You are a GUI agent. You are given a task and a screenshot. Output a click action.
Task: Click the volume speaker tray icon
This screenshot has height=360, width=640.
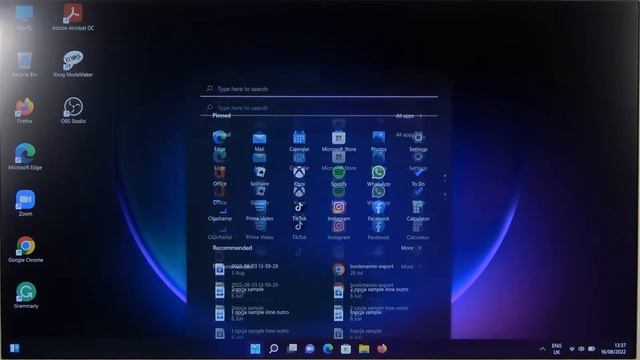click(x=581, y=349)
